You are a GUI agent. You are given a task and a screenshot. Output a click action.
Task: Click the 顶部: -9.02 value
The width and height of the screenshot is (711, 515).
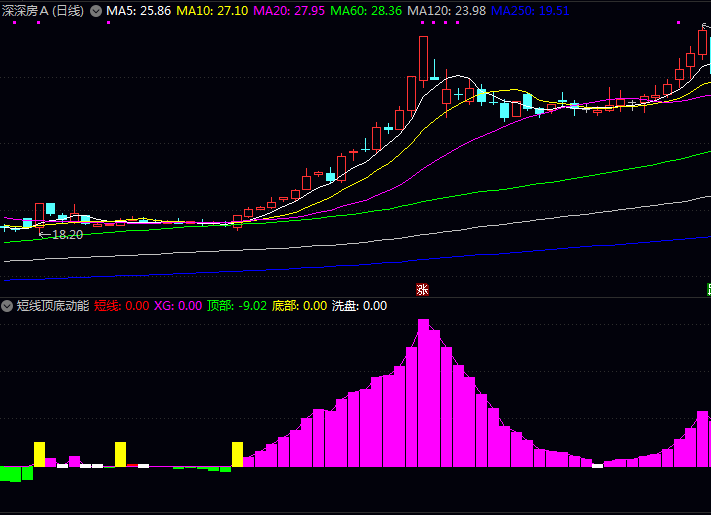coord(237,306)
